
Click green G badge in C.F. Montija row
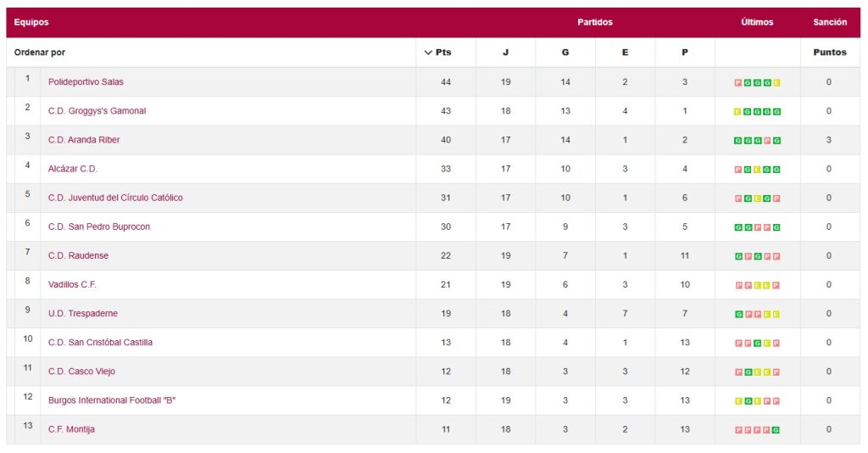[x=776, y=429]
